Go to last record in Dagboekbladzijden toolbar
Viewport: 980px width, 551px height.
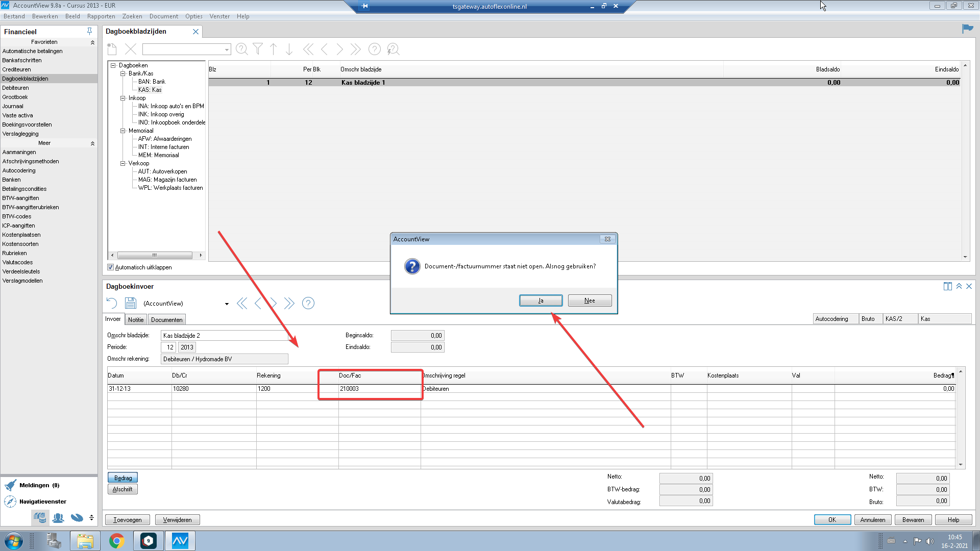point(356,49)
